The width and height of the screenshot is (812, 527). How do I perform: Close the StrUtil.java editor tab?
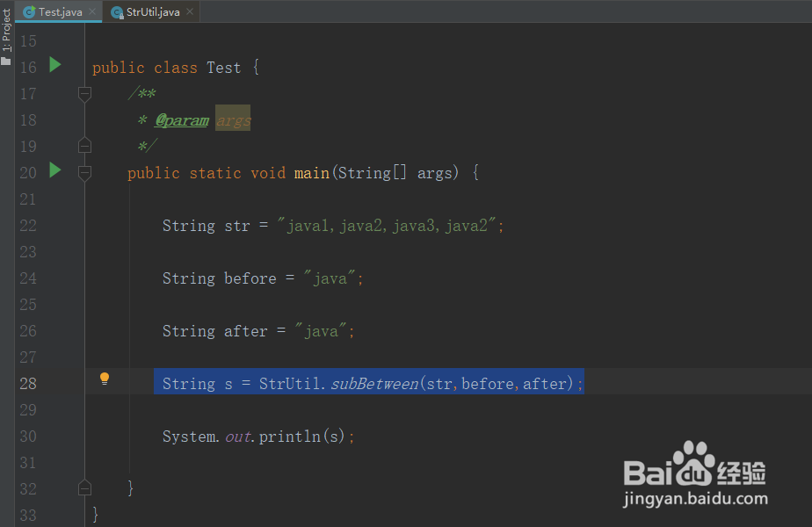click(x=190, y=12)
